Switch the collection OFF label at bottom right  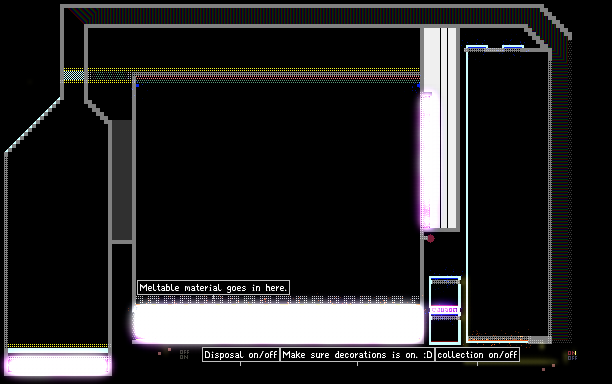(x=573, y=358)
